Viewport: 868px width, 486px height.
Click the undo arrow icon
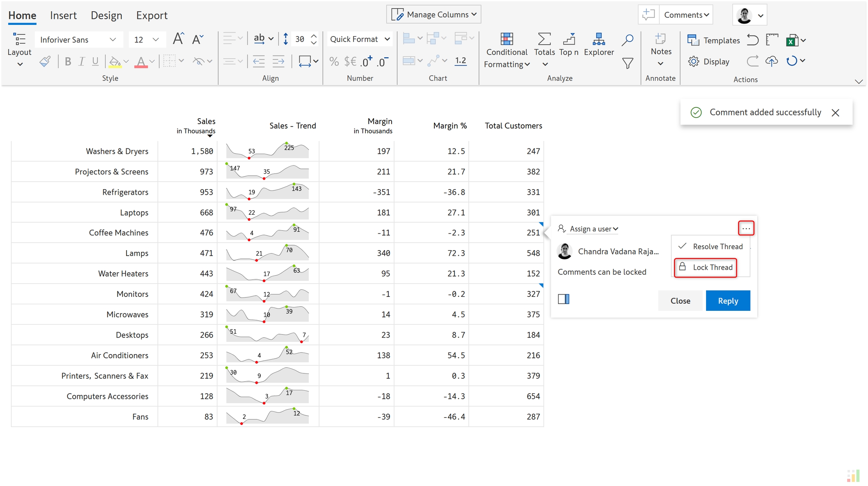752,40
